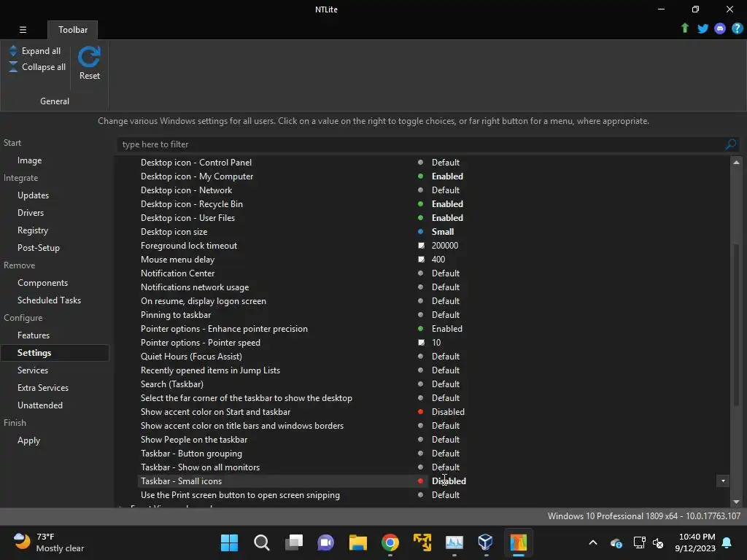This screenshot has height=560, width=747.
Task: Open the Windows Start button
Action: point(229,542)
